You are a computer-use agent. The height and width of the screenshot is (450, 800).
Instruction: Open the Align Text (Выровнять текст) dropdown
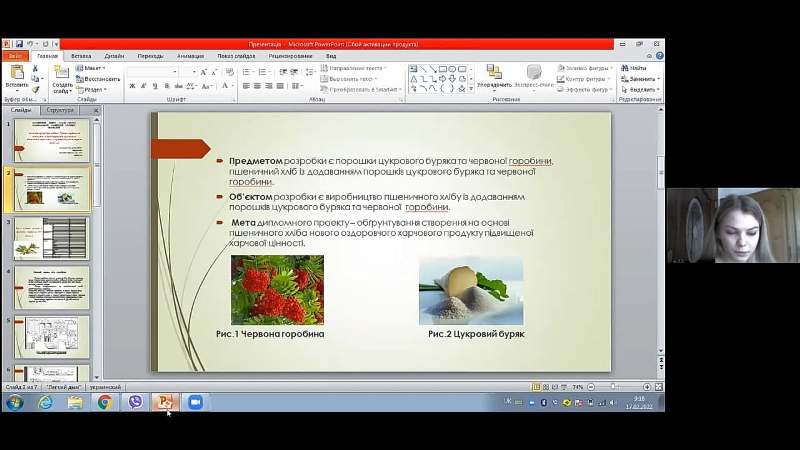[349, 79]
